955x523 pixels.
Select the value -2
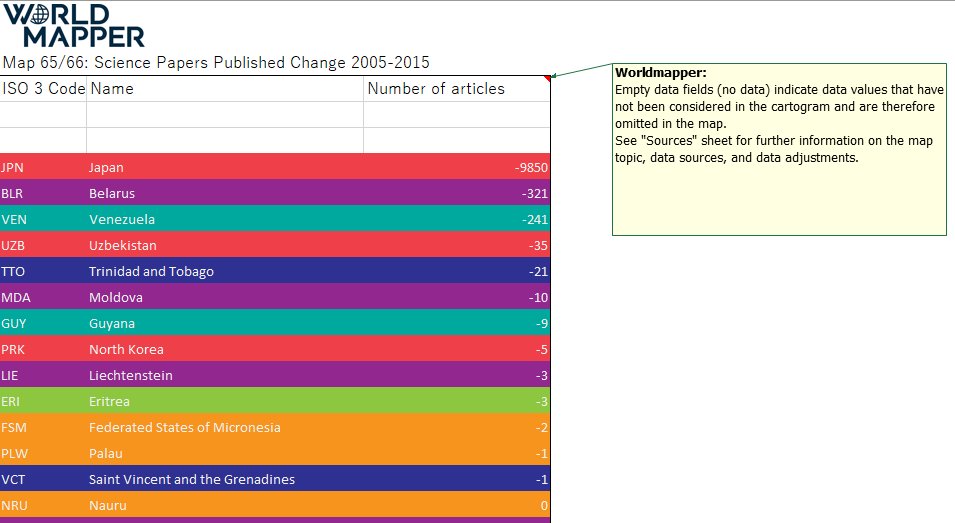(457, 427)
